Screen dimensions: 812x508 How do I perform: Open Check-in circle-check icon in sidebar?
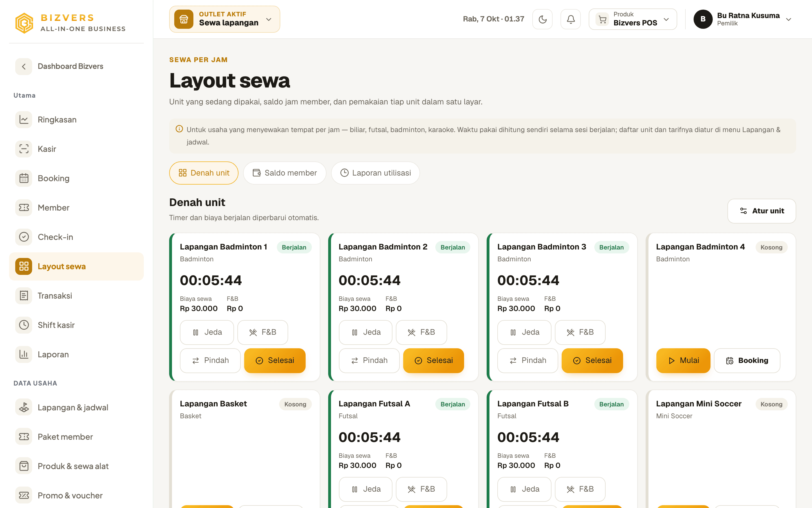pyautogui.click(x=23, y=237)
